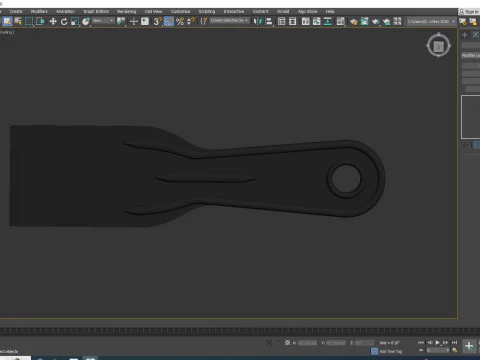Open App Store menu
This screenshot has height=360, width=480.
[308, 11]
